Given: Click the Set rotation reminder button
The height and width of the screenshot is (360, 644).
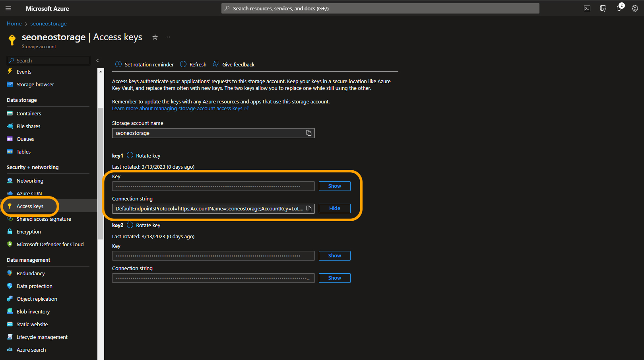Looking at the screenshot, I should (x=145, y=64).
